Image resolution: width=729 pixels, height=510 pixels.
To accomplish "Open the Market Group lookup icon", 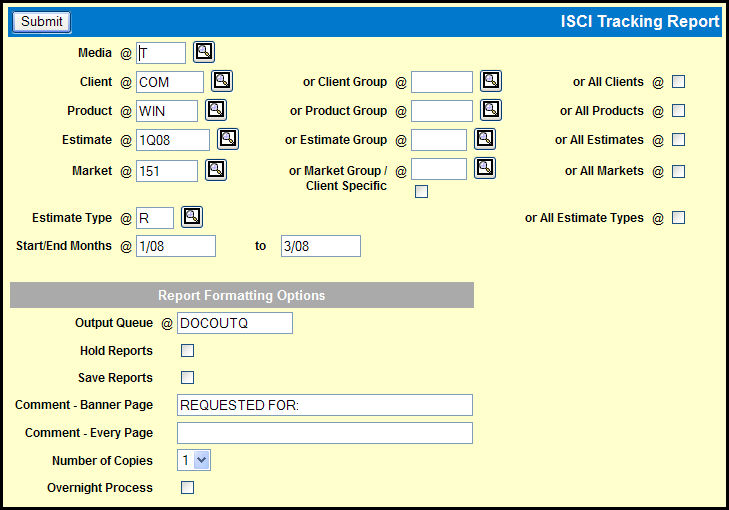I will click(x=484, y=168).
